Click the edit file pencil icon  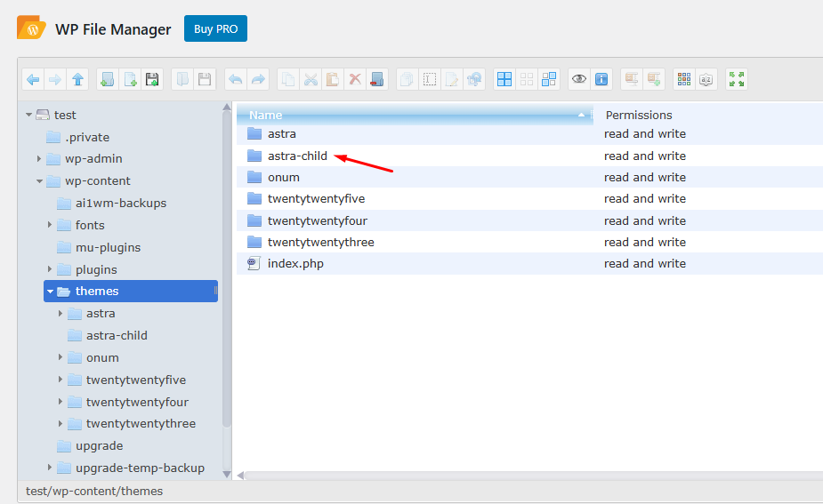(451, 80)
